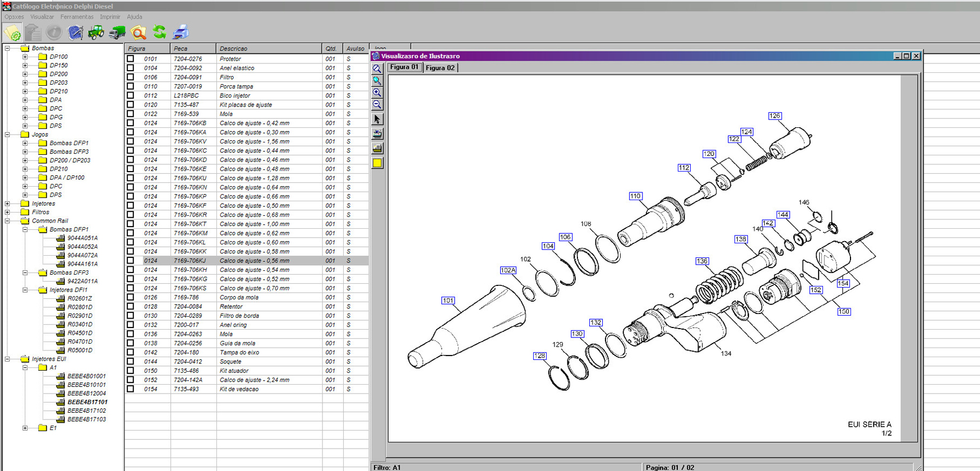980x471 pixels.
Task: Click the green tractor toolbar icon
Action: coord(96,33)
